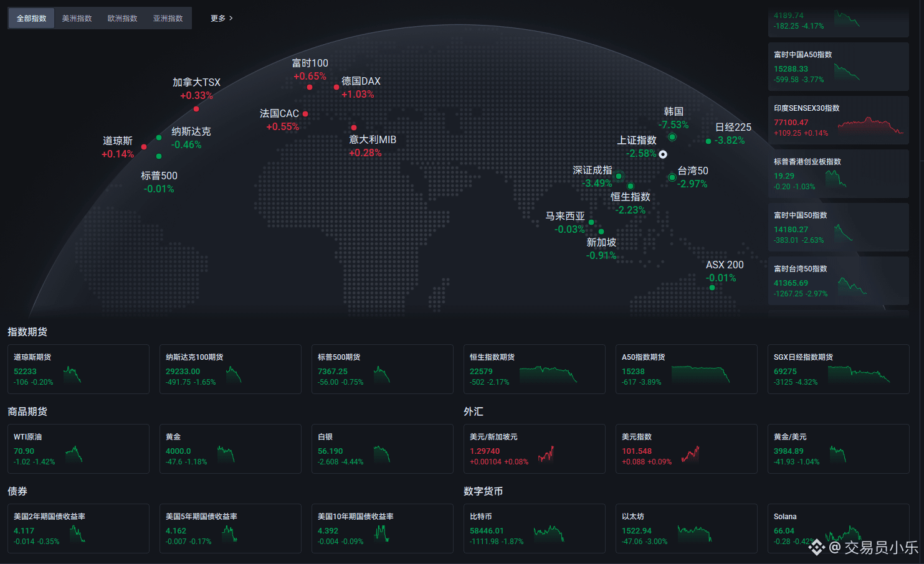This screenshot has width=924, height=564.
Task: Open the 富时中国50指数 sidebar card
Action: click(x=838, y=227)
